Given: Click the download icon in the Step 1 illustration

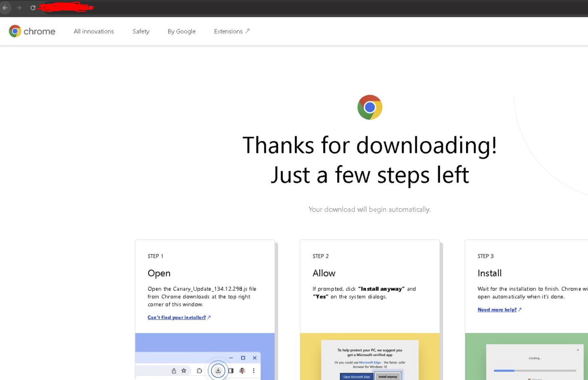Looking at the screenshot, I should 218,371.
